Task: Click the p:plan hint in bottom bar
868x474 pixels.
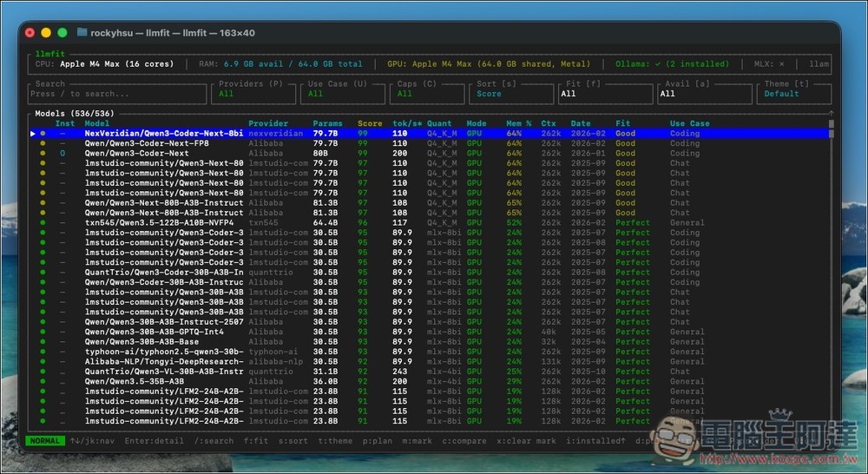Action: (374, 441)
